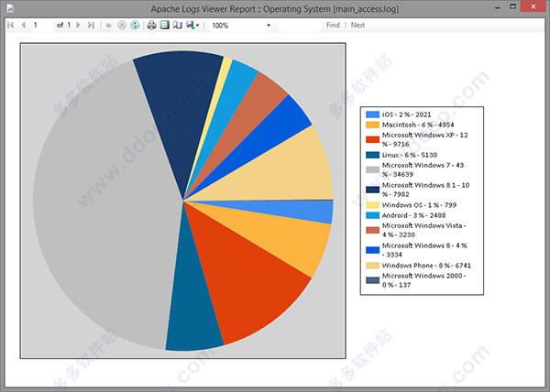The width and height of the screenshot is (550, 392).
Task: Open the export save dropdown
Action: (192, 26)
